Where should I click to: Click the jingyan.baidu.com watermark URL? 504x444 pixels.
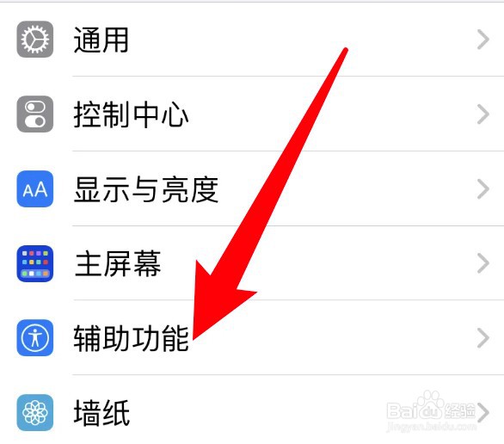click(x=431, y=427)
